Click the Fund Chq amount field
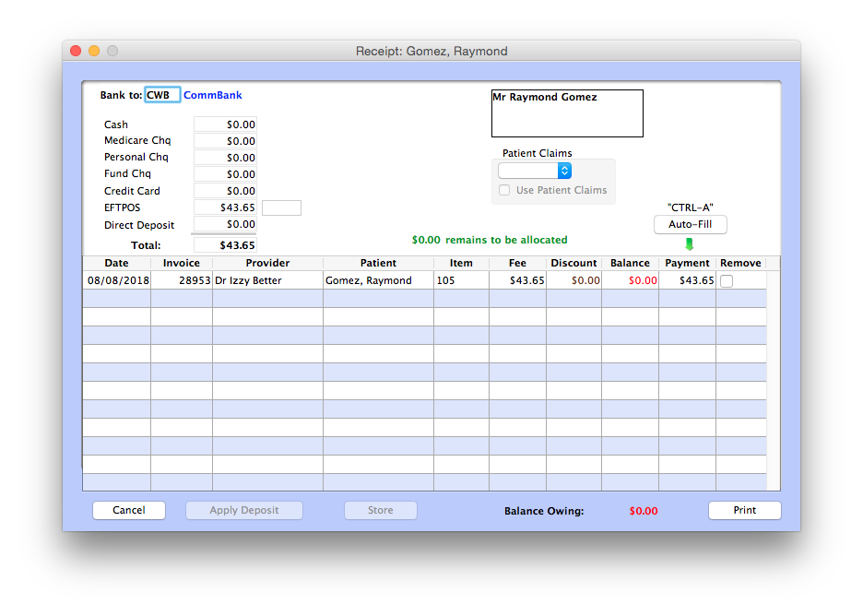 [x=224, y=173]
